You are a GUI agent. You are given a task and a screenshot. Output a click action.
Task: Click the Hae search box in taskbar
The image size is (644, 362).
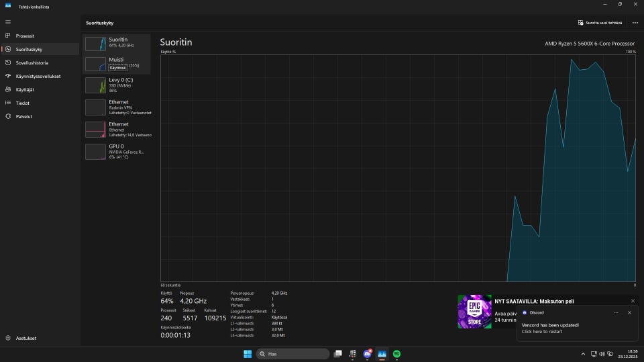[292, 354]
